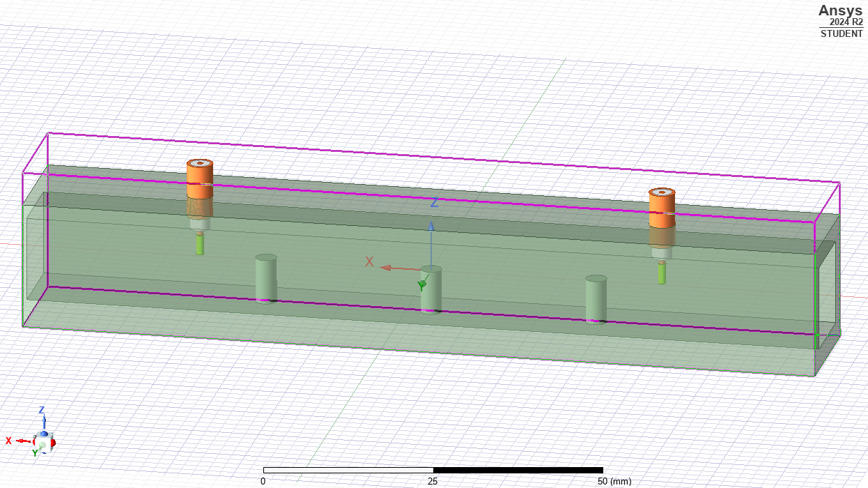The image size is (868, 488).
Task: Select the center cylindrical post at the origin
Action: (431, 289)
